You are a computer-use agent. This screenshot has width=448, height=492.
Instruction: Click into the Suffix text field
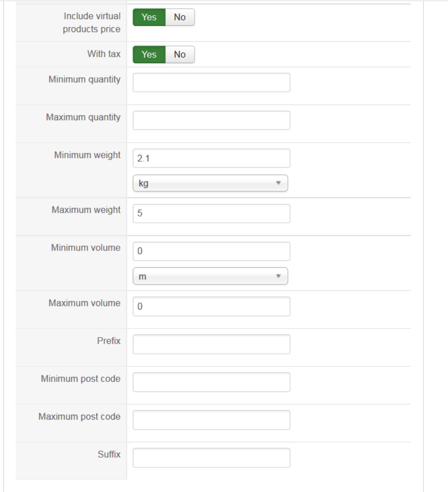[211, 458]
